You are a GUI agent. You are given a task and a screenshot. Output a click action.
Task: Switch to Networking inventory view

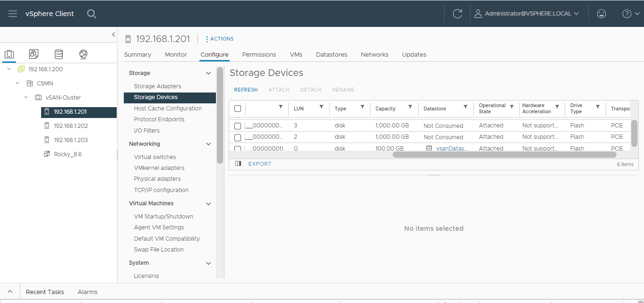point(84,54)
